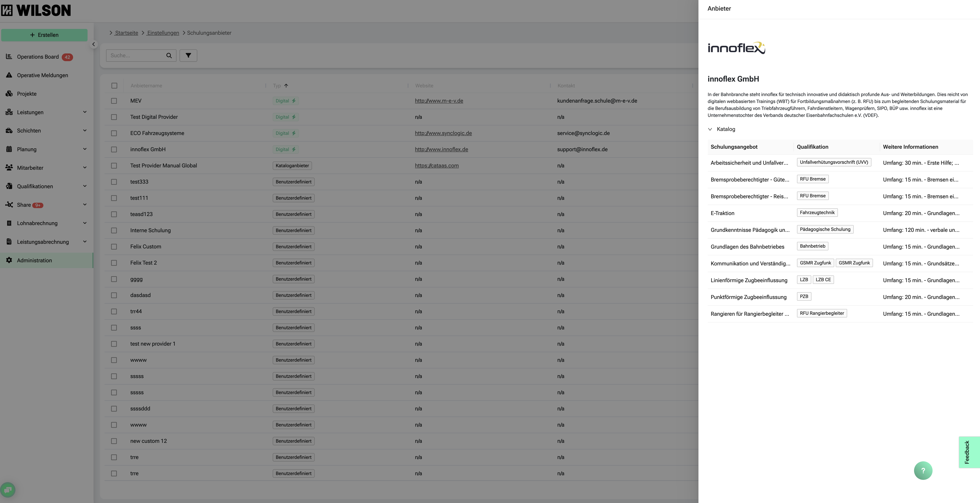
Task: Click the Unfallverhütungsvorschrift (UVV) tag
Action: coord(834,162)
